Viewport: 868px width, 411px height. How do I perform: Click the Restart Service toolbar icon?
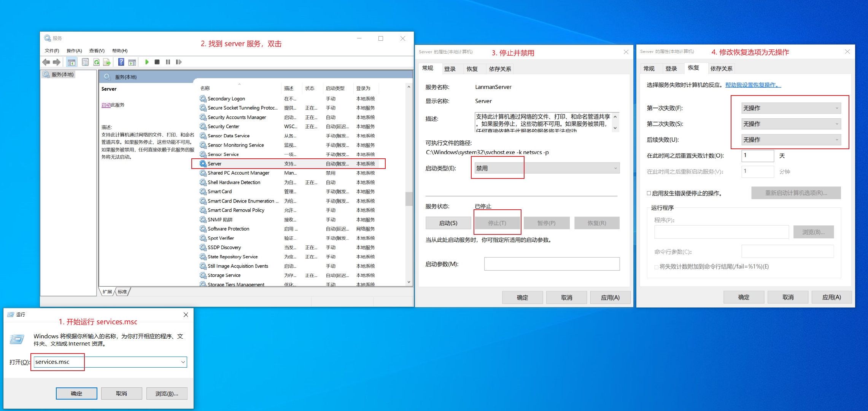click(x=179, y=62)
